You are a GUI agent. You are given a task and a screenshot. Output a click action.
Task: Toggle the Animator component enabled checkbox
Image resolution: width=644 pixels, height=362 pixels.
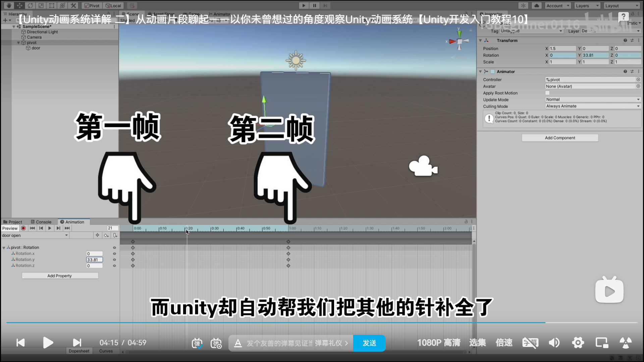493,72
